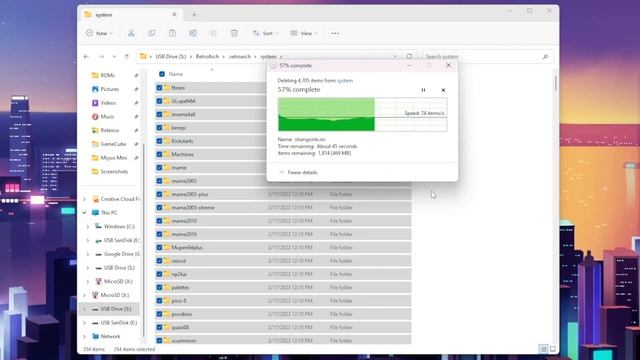This screenshot has height=360, width=640.
Task: Click Fewer details in delete dialog
Action: [x=298, y=172]
